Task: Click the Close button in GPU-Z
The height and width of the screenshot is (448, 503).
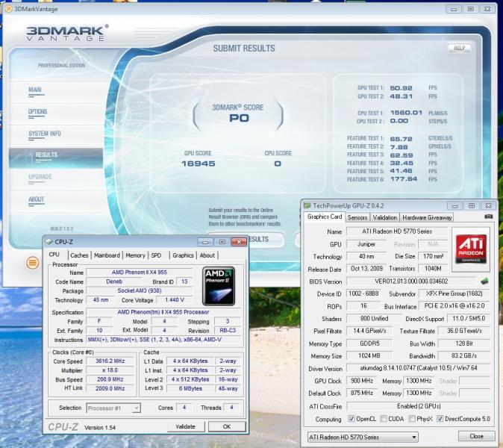Action: (476, 436)
